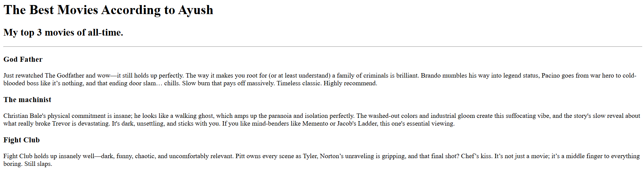The width and height of the screenshot is (644, 184).
Task: Click the "My top 3 movies of all-time." subheading
Action: point(63,33)
